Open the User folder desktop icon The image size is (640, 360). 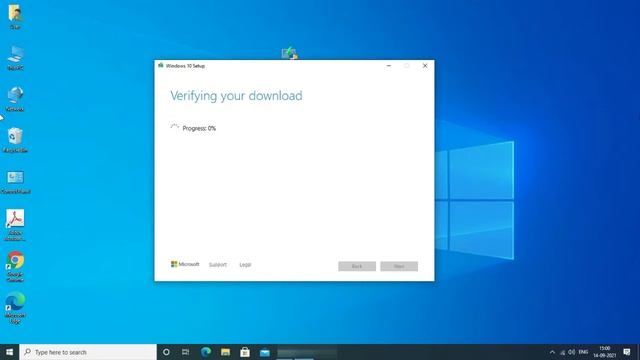[15, 16]
